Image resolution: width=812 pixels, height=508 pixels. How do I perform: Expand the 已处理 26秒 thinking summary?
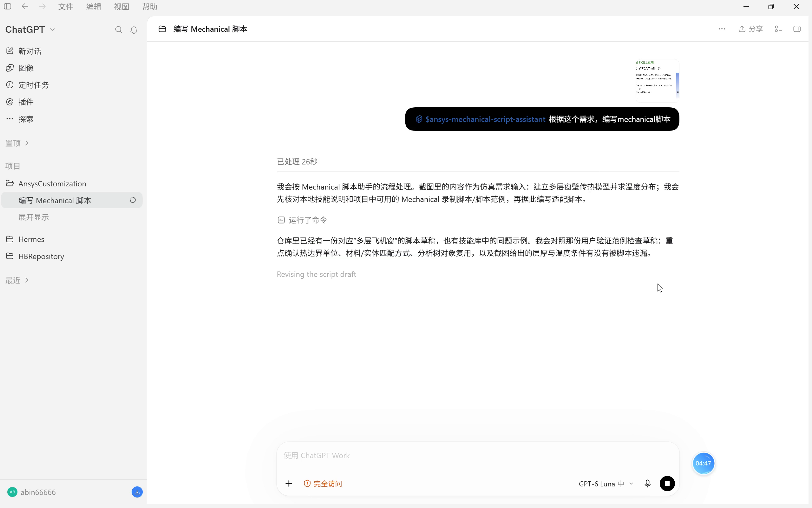297,162
